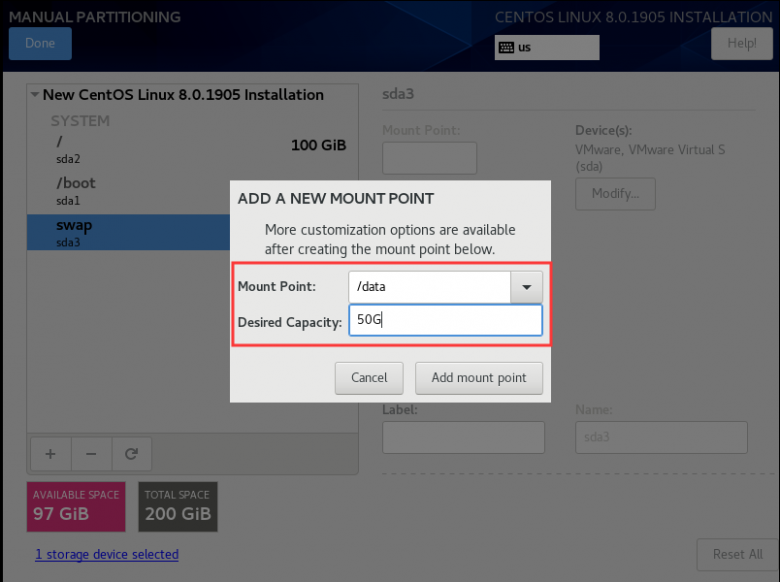780x582 pixels.
Task: Select the swap partition sda3
Action: click(129, 232)
